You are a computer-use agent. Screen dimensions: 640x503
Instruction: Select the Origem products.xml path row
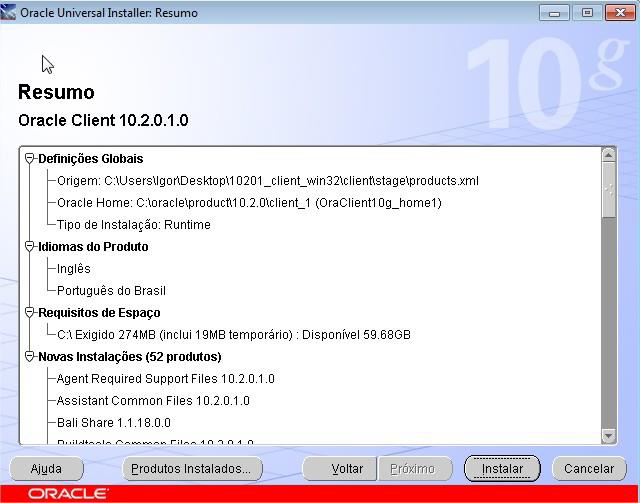(267, 181)
